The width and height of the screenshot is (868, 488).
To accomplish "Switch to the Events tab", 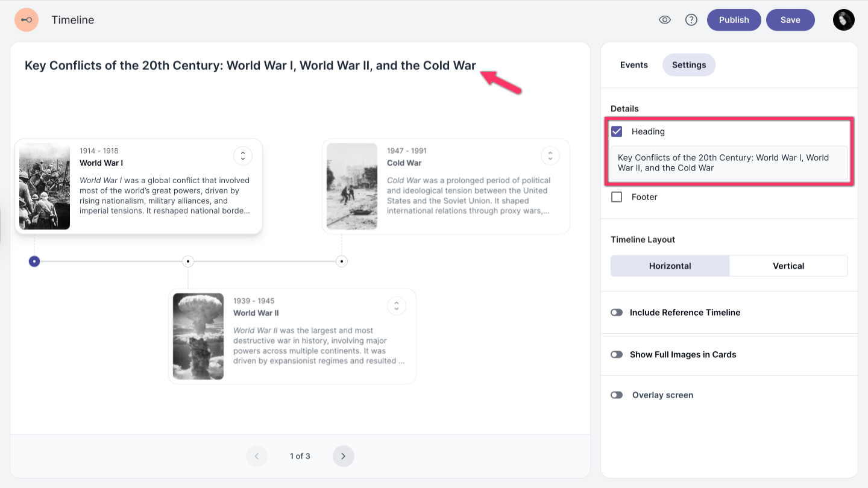I will click(x=634, y=65).
